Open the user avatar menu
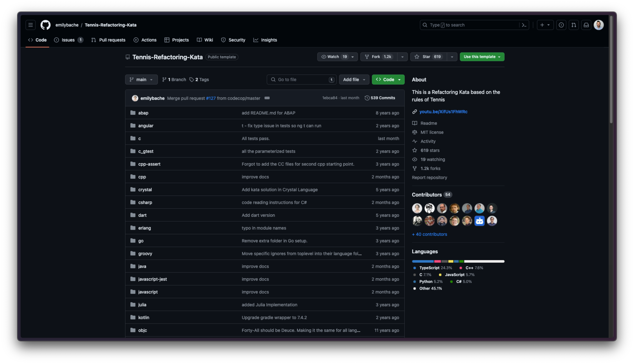Image resolution: width=634 pixels, height=364 pixels. [x=598, y=25]
